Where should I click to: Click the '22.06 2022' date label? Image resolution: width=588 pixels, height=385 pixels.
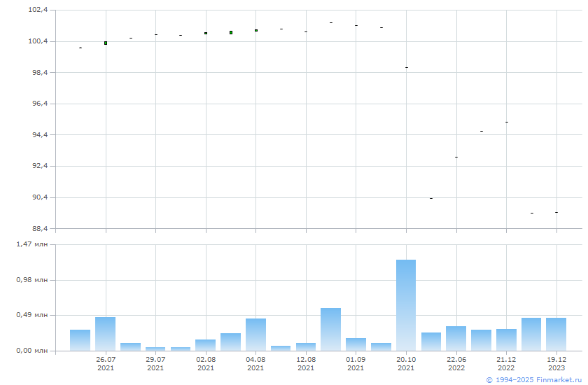pos(456,363)
